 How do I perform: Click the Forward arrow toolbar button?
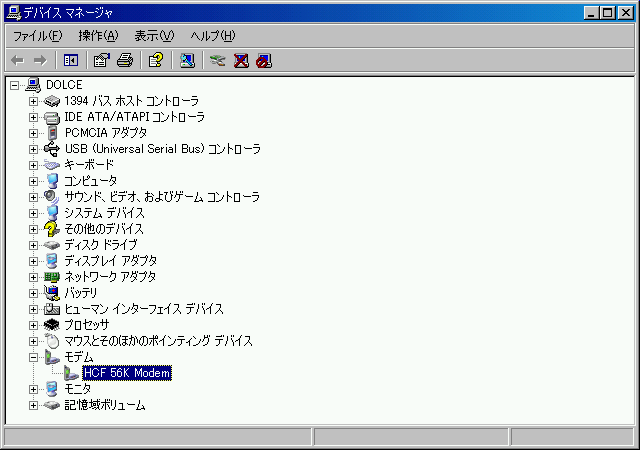point(40,61)
